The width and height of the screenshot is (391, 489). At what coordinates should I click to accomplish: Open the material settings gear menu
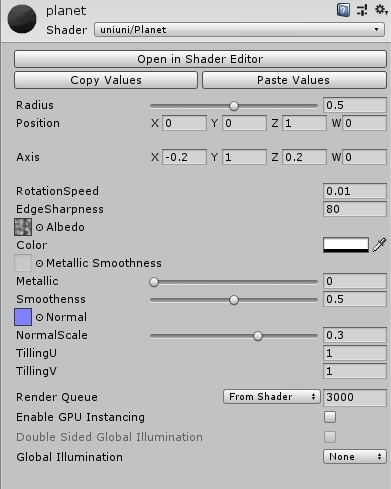381,9
